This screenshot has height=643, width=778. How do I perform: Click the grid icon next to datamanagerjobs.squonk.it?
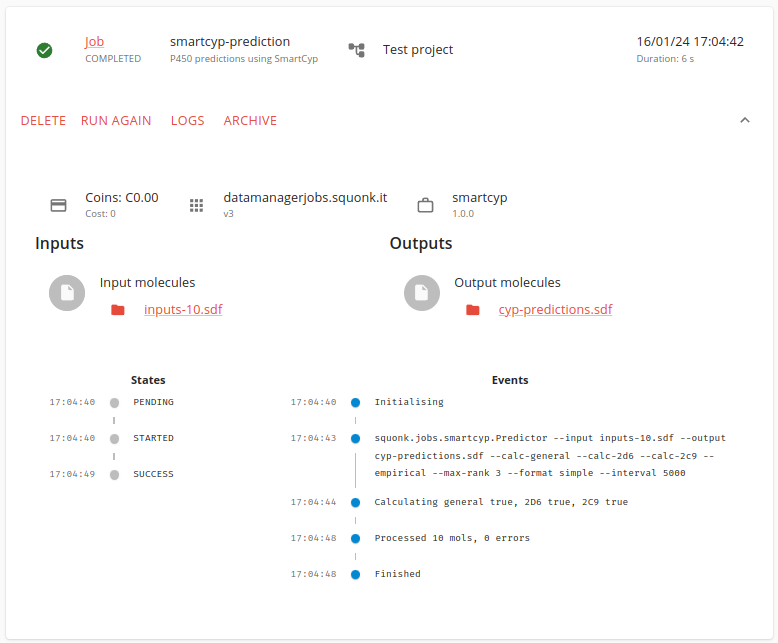[197, 205]
